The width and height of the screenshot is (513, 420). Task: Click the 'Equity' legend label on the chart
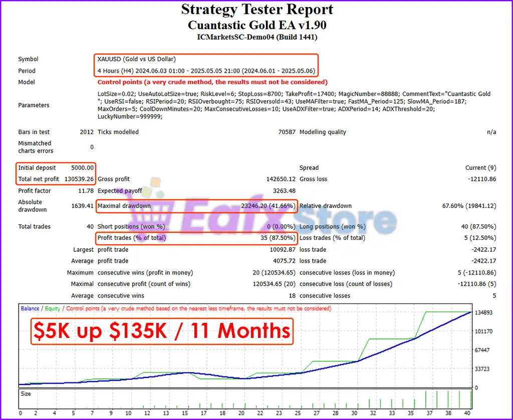pos(53,308)
